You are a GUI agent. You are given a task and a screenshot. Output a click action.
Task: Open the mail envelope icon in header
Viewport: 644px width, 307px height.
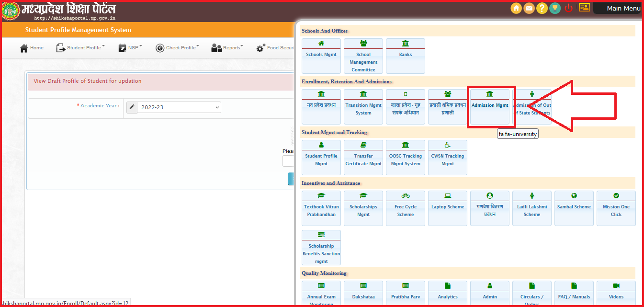point(529,8)
